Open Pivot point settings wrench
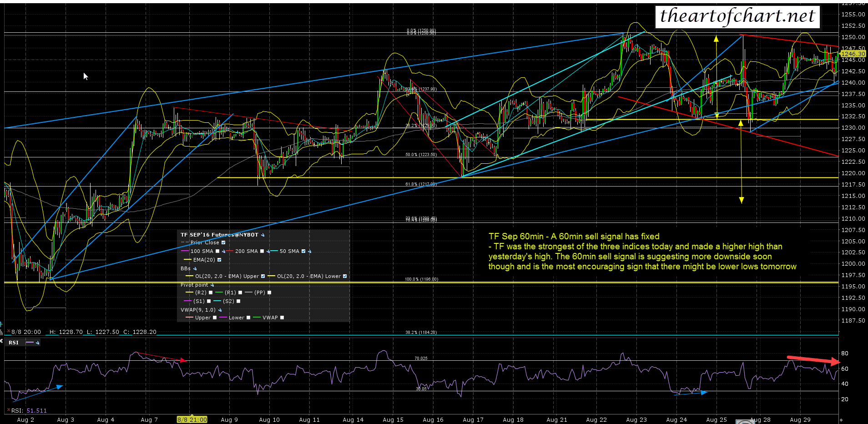This screenshot has height=424, width=868. (x=212, y=285)
